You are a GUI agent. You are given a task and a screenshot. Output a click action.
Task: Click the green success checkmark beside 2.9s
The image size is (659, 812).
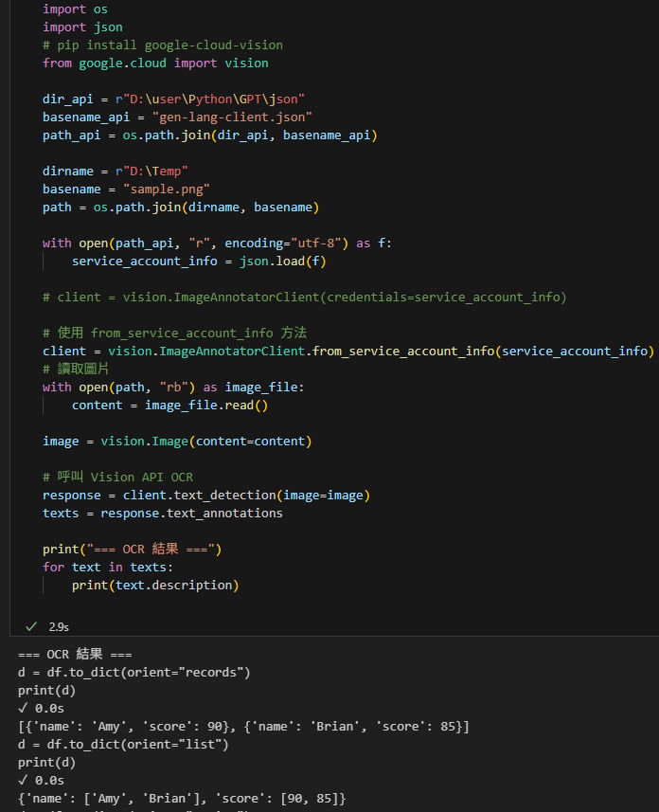(x=31, y=626)
